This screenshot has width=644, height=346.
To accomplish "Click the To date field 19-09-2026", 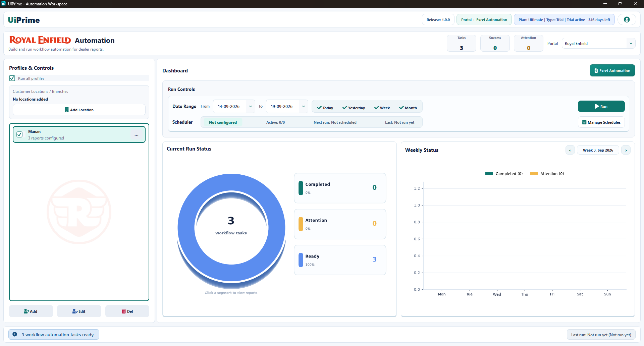I will 287,106.
